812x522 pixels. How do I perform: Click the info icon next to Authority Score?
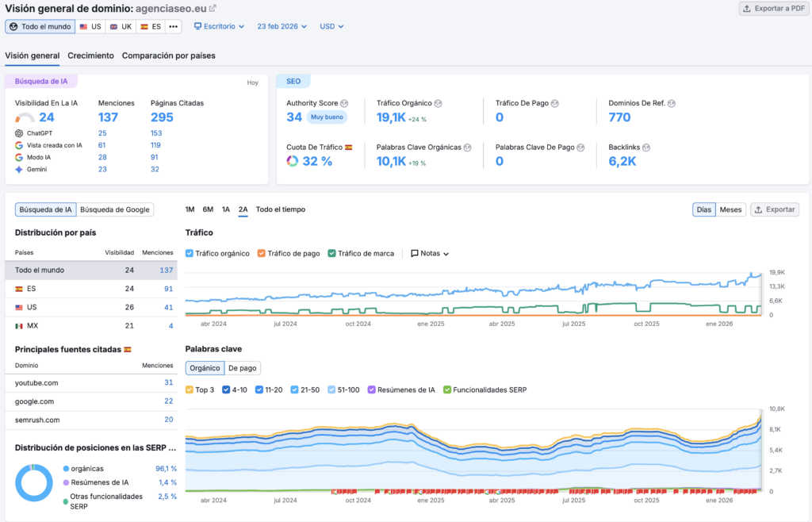344,103
